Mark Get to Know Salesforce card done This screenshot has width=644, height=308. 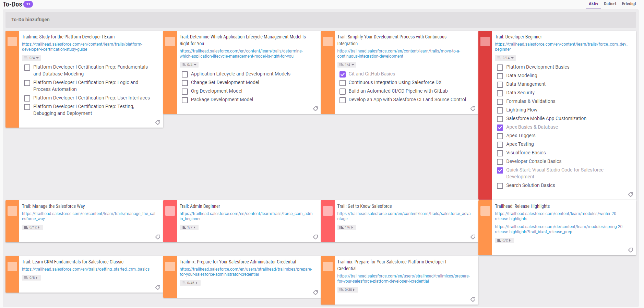328,211
